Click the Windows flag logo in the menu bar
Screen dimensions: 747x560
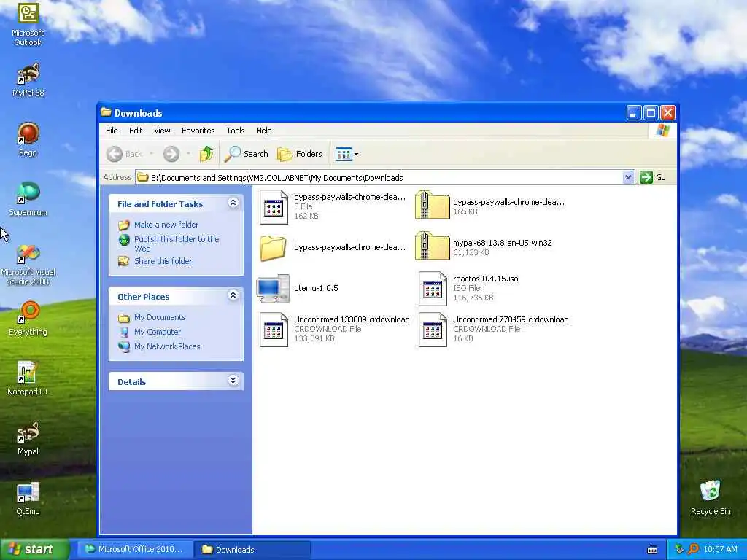[662, 131]
